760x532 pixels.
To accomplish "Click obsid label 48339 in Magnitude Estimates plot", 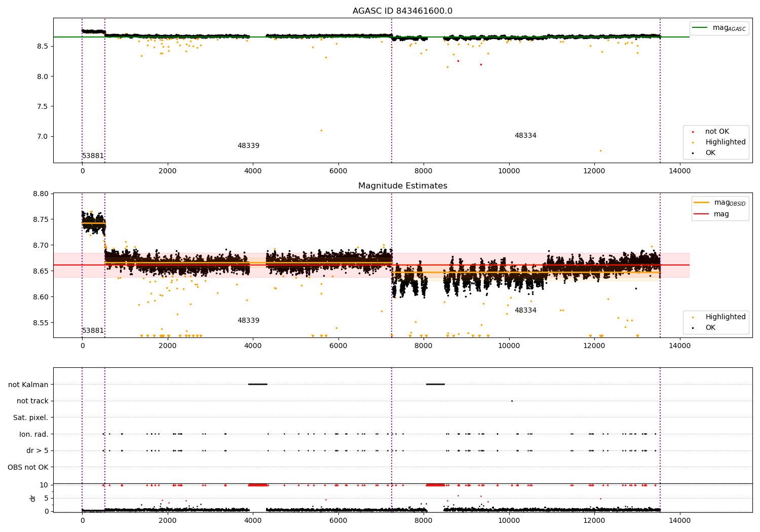I will pos(248,321).
